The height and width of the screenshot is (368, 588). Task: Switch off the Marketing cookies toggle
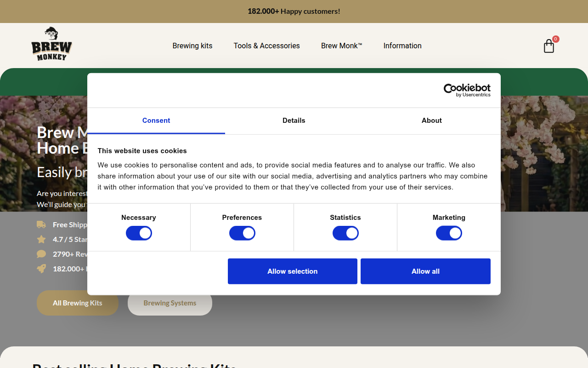(x=449, y=233)
